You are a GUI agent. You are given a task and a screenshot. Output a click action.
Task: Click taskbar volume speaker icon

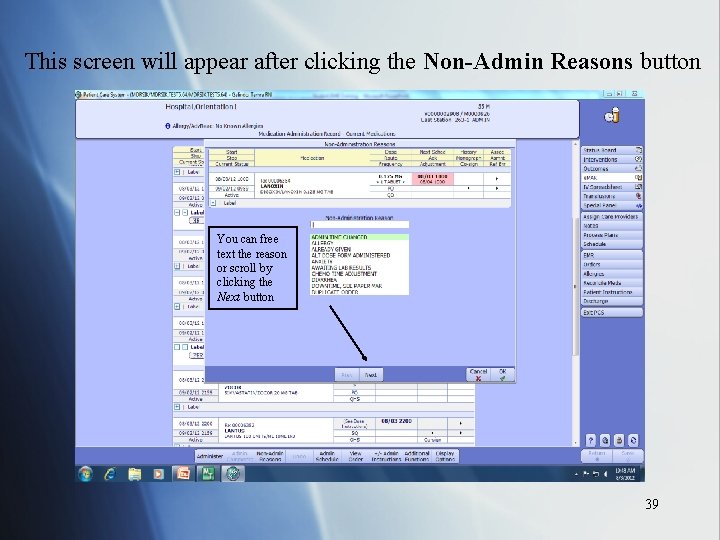tap(605, 473)
